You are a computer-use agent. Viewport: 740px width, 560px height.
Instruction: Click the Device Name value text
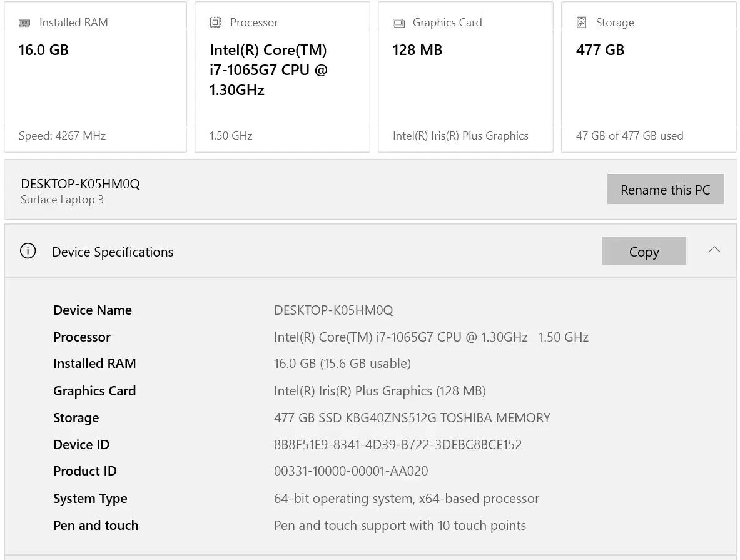tap(333, 310)
